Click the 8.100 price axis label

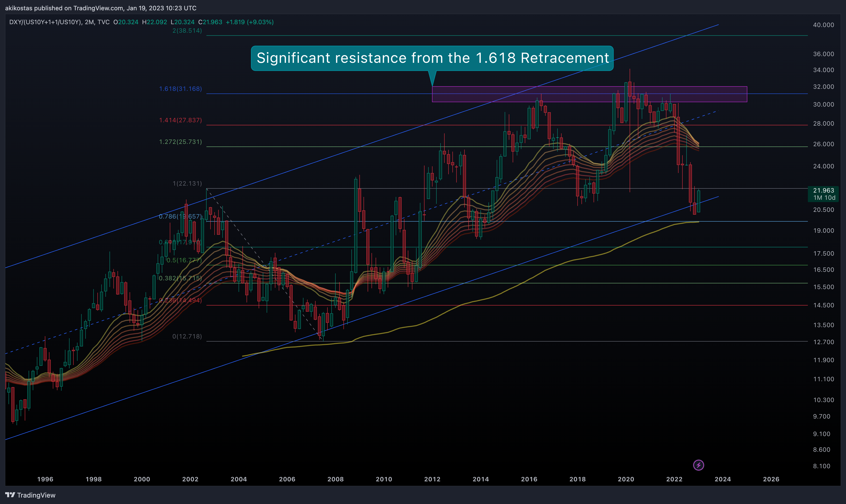pos(822,466)
